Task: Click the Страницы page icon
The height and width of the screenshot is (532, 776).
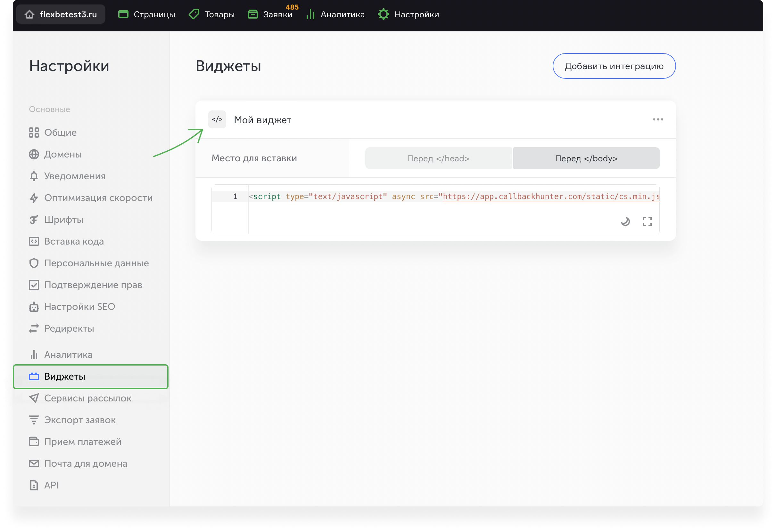Action: pyautogui.click(x=123, y=14)
